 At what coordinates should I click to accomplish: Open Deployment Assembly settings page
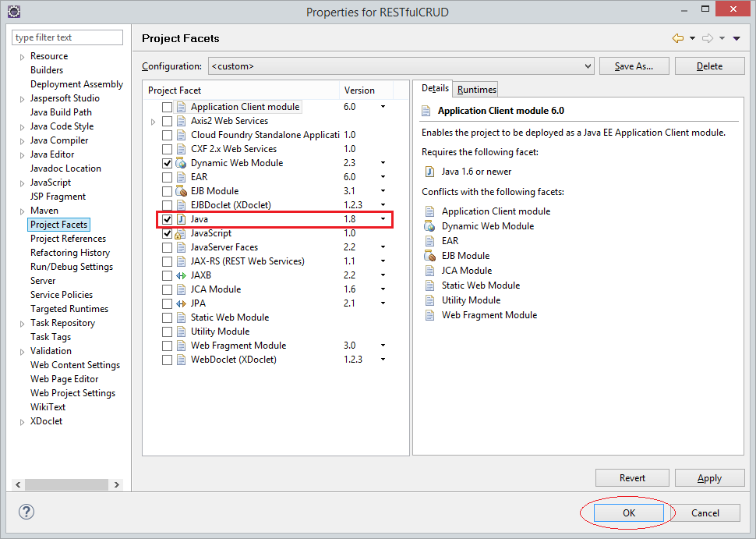coord(76,84)
